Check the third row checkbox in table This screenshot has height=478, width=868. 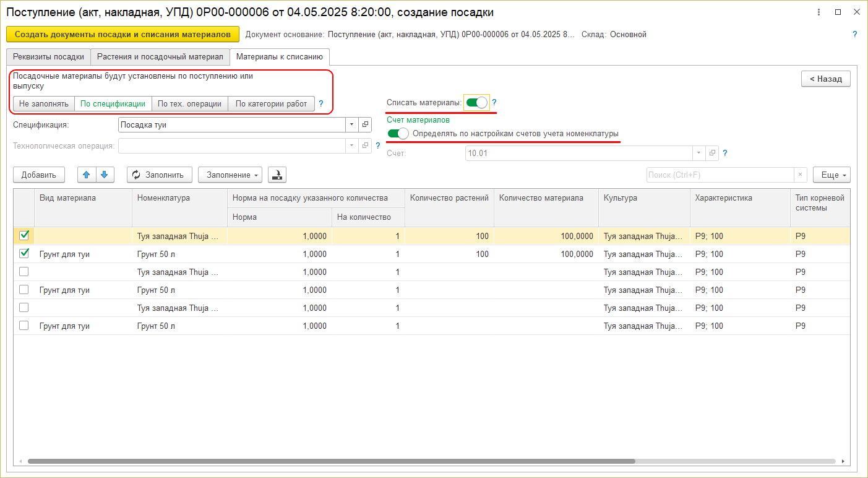coord(24,272)
